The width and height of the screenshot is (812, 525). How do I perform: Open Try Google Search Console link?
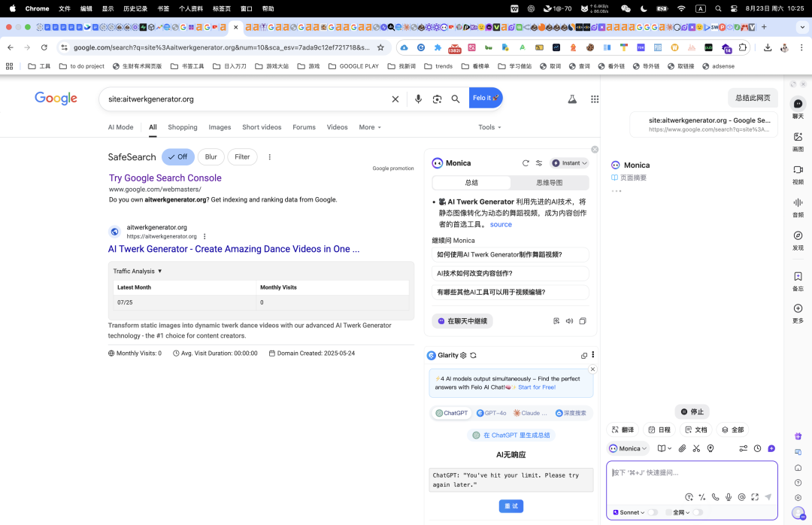pyautogui.click(x=165, y=178)
